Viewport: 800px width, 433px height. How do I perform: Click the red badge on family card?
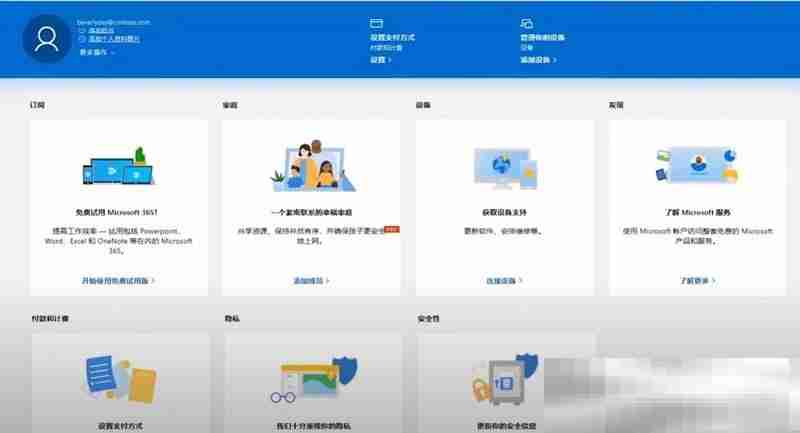[392, 230]
